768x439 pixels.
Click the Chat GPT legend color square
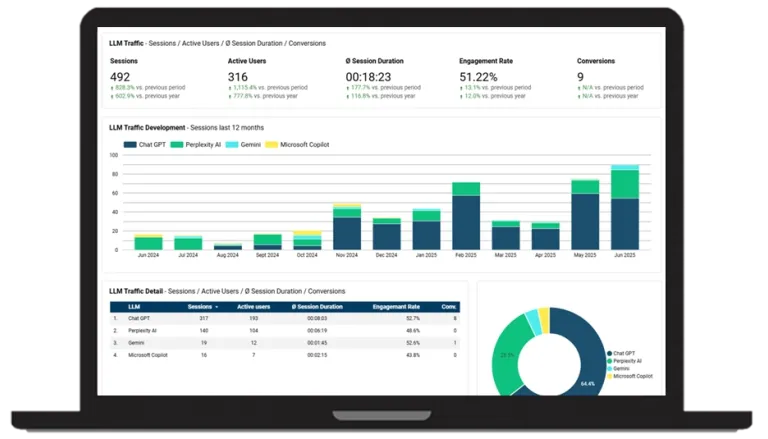coord(128,145)
